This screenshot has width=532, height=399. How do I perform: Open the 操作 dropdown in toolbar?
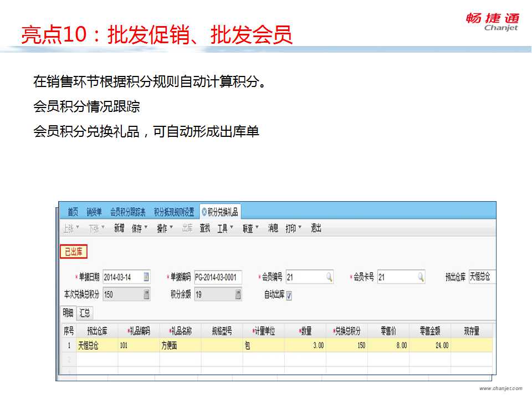pos(165,228)
